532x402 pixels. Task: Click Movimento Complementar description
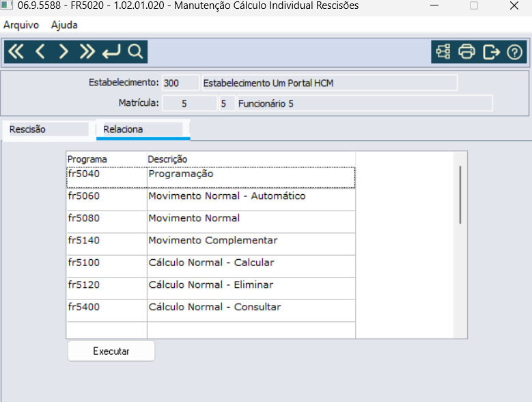251,244
